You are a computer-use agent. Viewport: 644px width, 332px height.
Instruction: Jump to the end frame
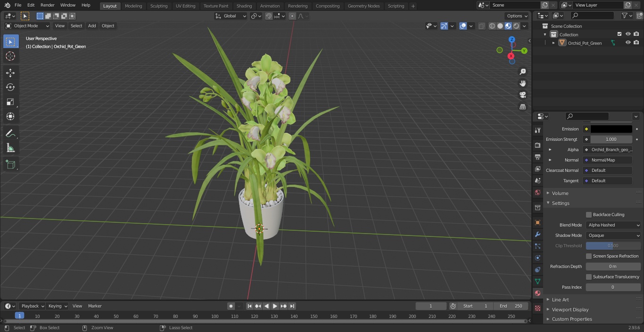tap(292, 306)
